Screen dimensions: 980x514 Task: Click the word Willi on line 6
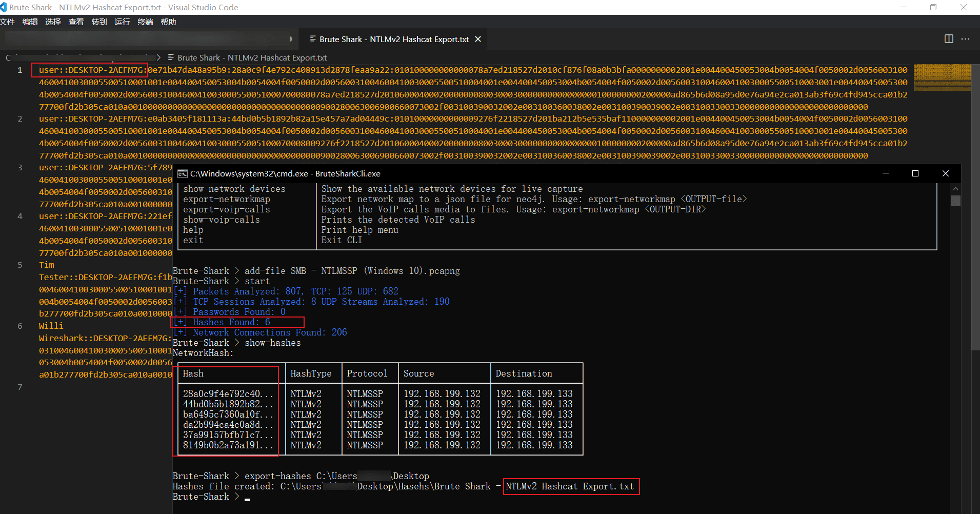(51, 326)
